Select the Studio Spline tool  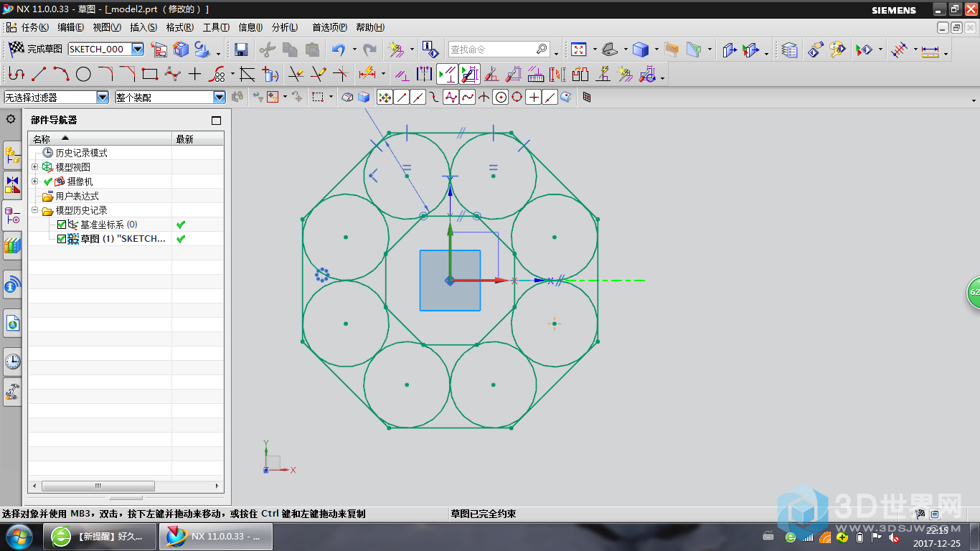coord(172,74)
